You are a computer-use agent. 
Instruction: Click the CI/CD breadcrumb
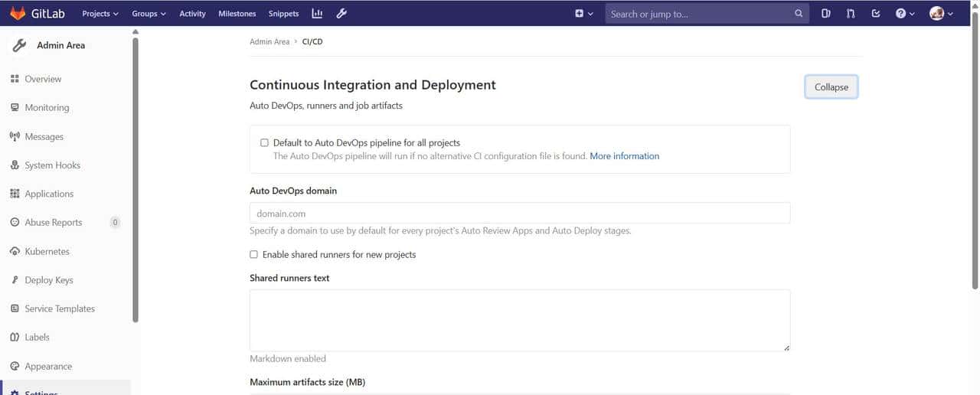[x=312, y=41]
